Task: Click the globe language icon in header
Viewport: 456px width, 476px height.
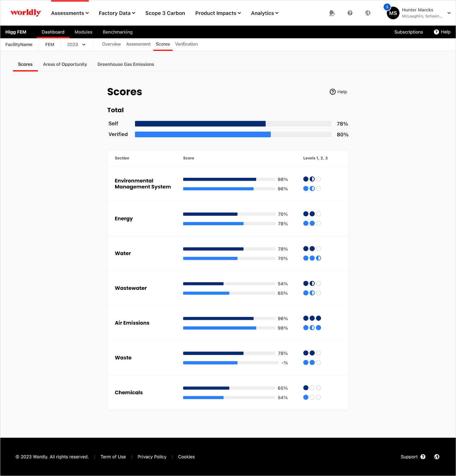Action: point(368,13)
